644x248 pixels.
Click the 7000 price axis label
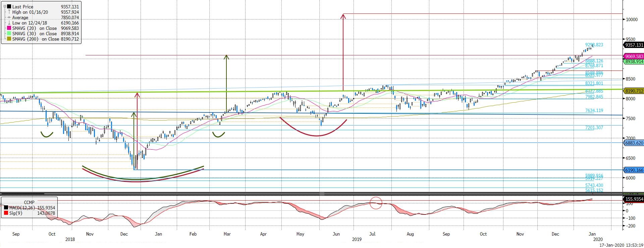(631, 138)
